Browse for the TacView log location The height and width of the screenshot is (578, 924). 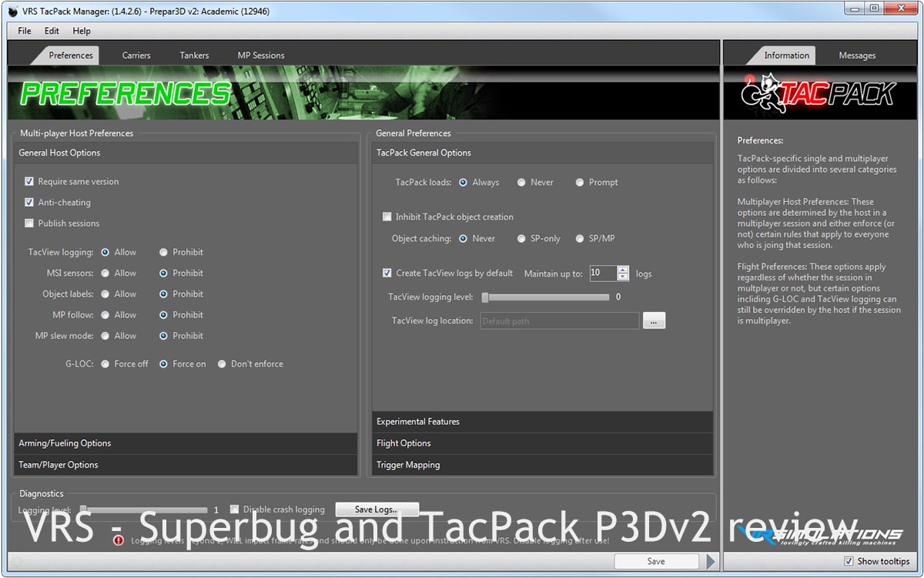pyautogui.click(x=654, y=321)
